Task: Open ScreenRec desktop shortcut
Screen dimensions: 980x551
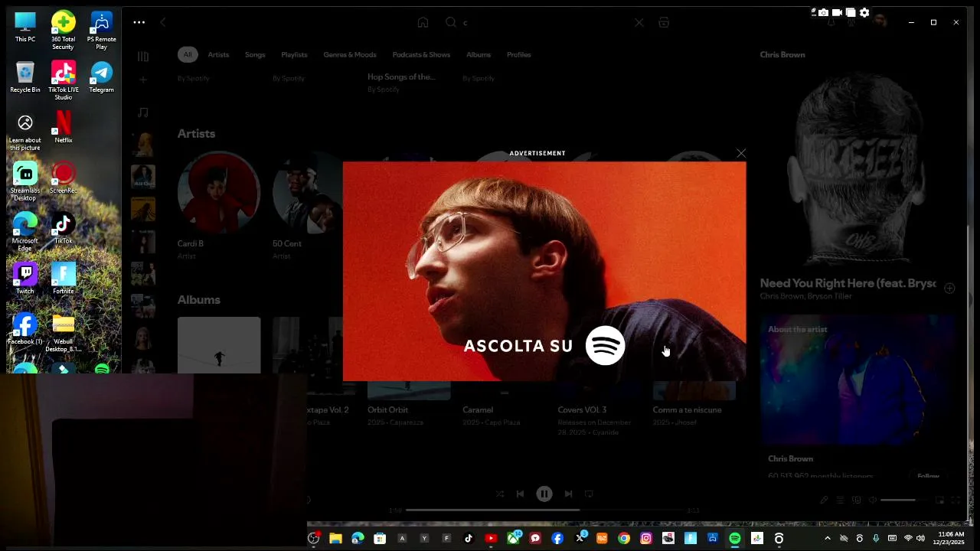Action: [x=64, y=178]
